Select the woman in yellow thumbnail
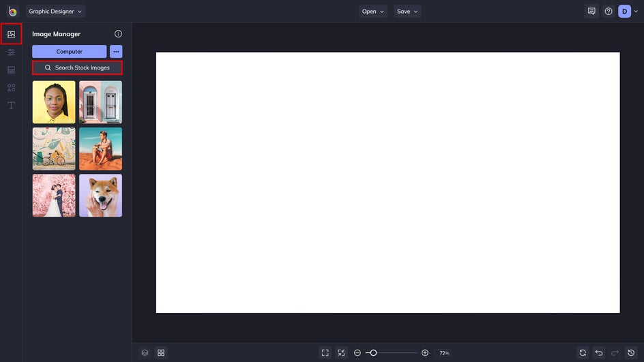Image resolution: width=644 pixels, height=362 pixels. point(54,102)
